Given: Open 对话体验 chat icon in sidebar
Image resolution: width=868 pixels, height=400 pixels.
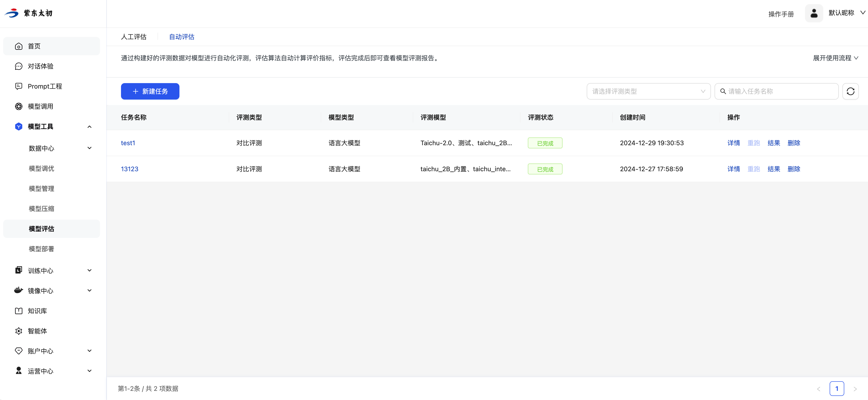Looking at the screenshot, I should pos(18,66).
